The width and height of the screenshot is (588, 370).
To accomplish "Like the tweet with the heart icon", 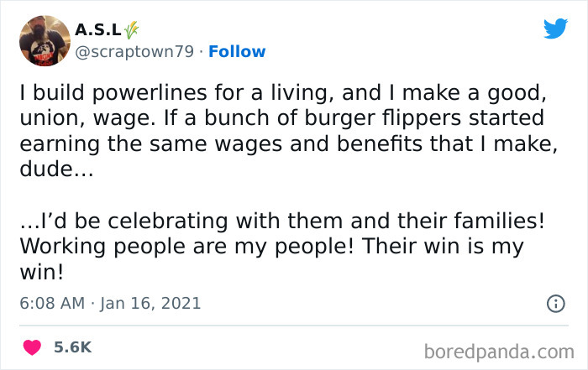I will 34,347.
